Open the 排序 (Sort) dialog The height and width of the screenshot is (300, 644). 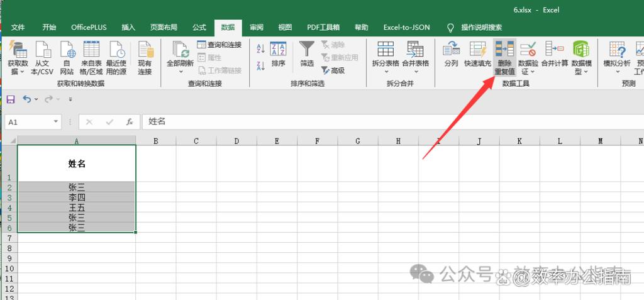(x=278, y=54)
